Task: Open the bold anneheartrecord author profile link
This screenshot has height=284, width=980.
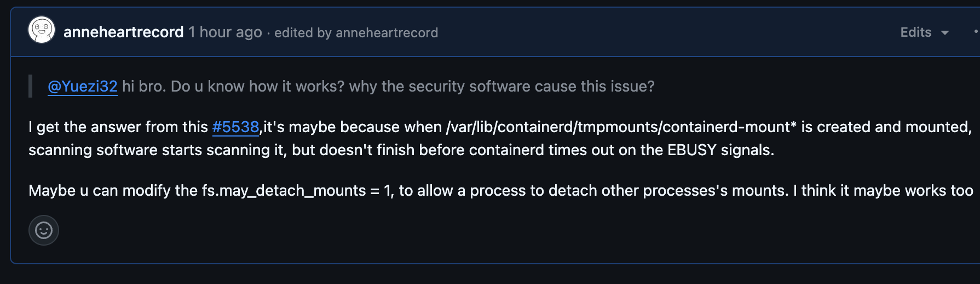Action: click(x=123, y=32)
